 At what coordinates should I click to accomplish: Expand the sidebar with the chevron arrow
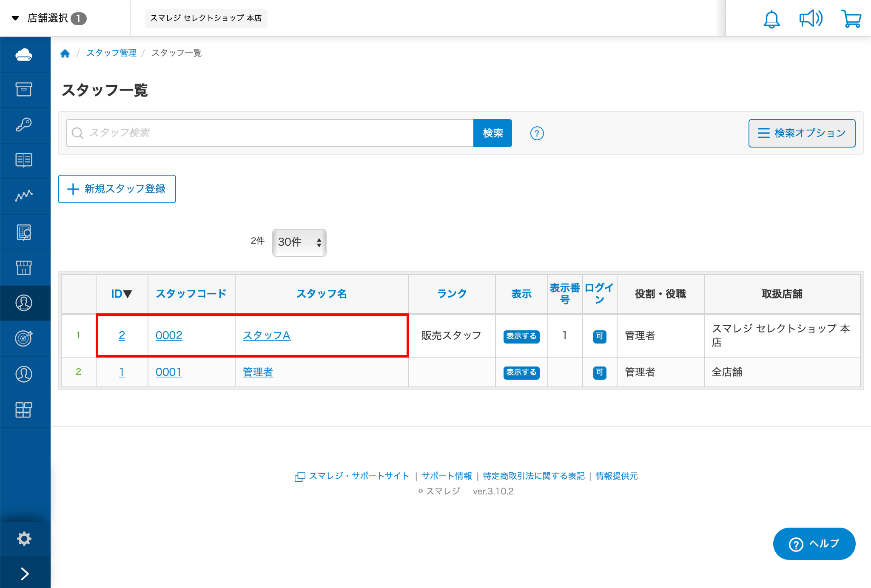25,574
